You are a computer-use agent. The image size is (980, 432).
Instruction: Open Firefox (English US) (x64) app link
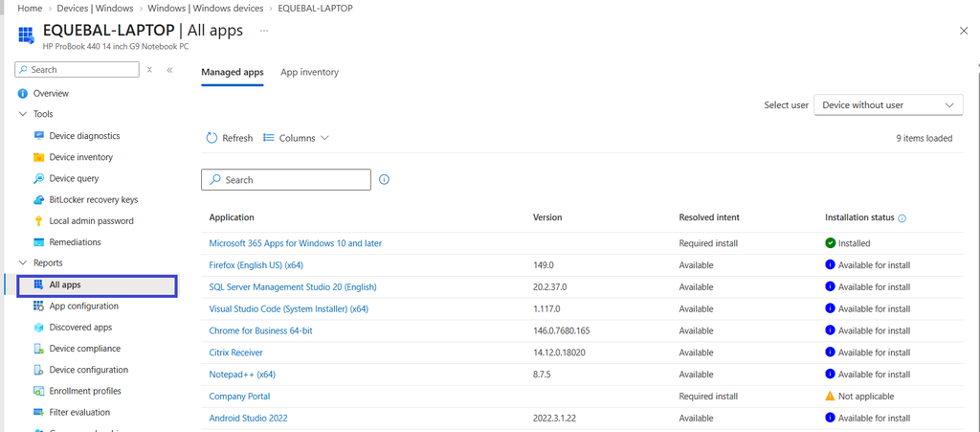point(256,265)
